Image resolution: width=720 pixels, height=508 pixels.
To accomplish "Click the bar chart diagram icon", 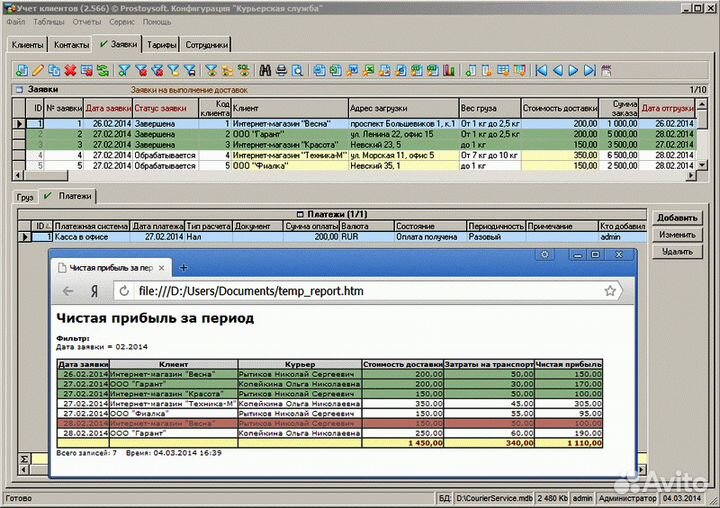I will coord(450,70).
